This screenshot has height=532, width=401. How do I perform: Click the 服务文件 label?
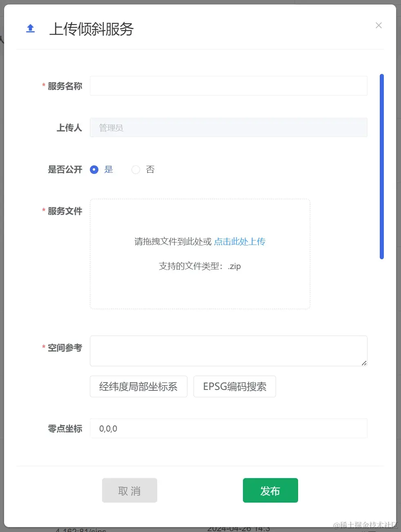(65, 211)
